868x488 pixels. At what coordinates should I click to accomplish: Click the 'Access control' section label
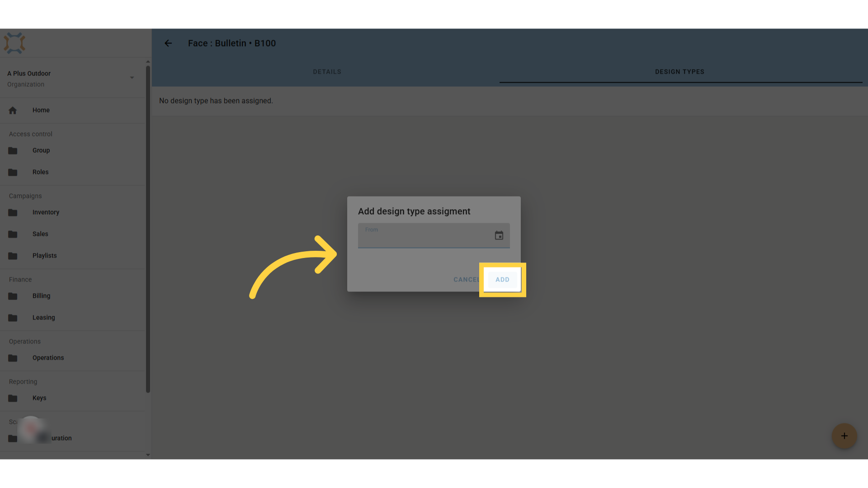click(x=31, y=134)
